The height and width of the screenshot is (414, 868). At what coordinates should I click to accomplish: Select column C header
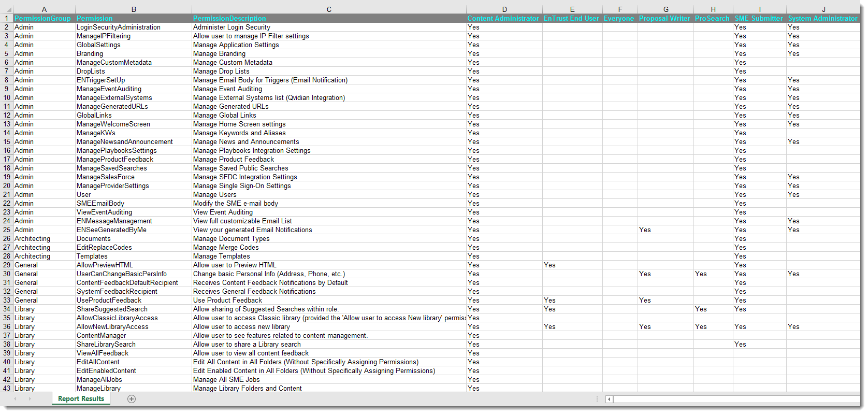point(329,9)
